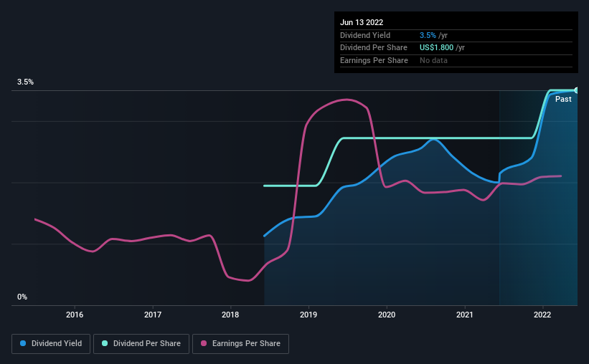Click the 2018 x-axis year label
The image size is (589, 364).
click(230, 315)
